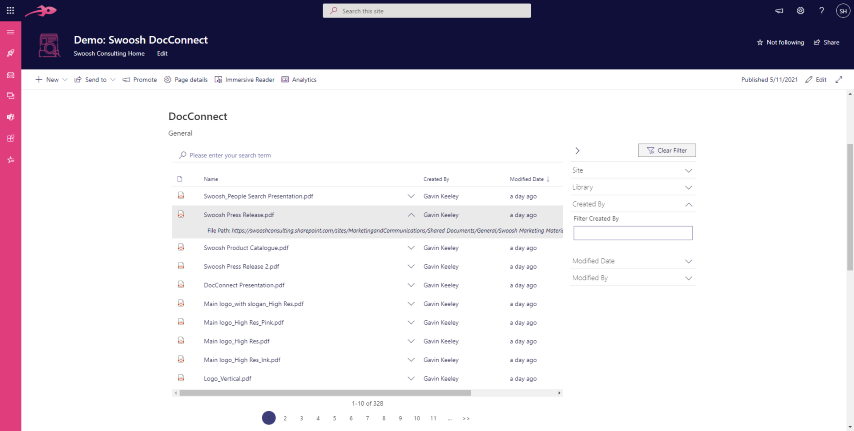Go to results page 5
This screenshot has height=431, width=854.
(334, 418)
